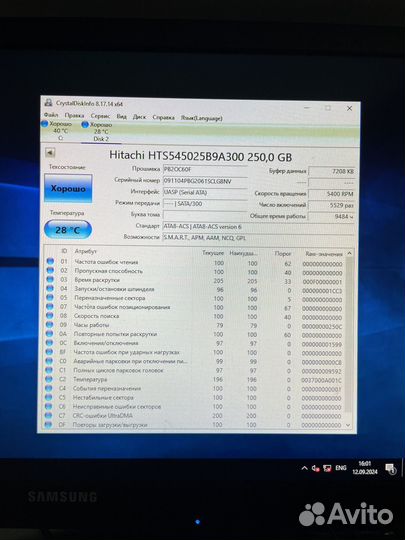Click status icon for Пропускная способность
The height and width of the screenshot is (540, 405).
pos(50,270)
